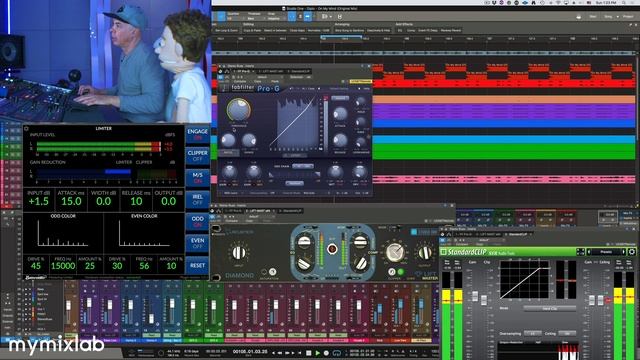This screenshot has height=360, width=640.
Task: Click the RESET button in the Limiter
Action: pos(198,265)
